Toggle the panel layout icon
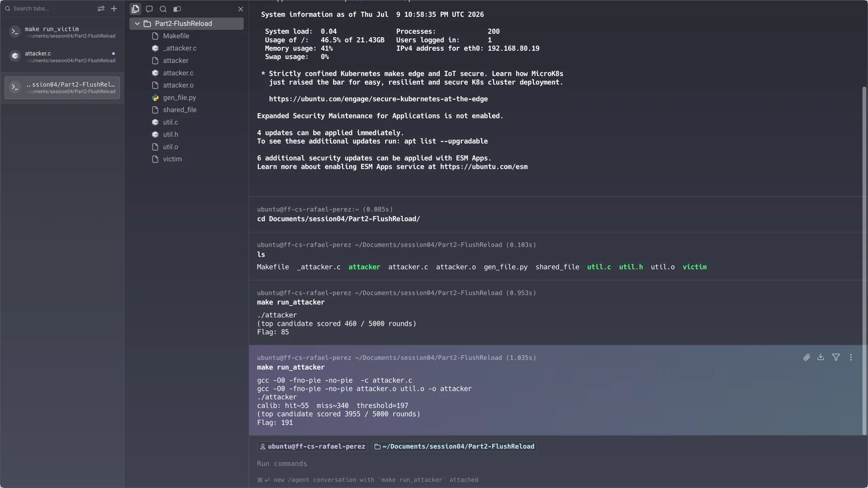Image resolution: width=868 pixels, height=488 pixels. coord(177,9)
